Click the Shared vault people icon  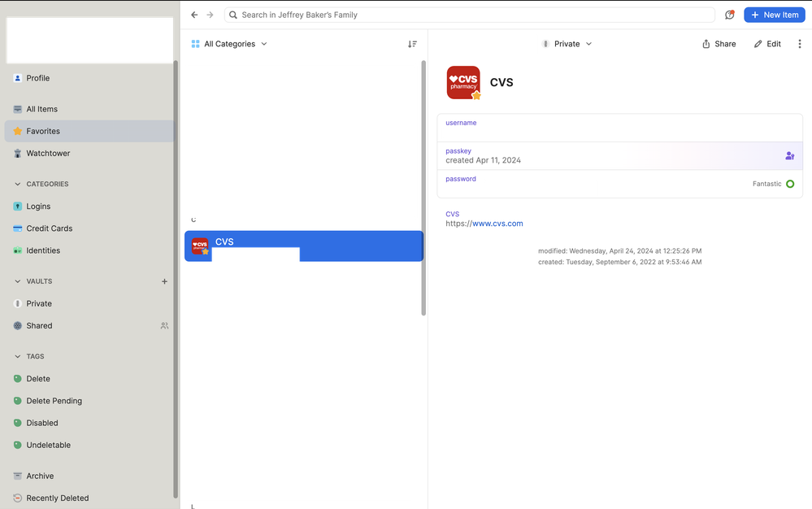tap(164, 326)
